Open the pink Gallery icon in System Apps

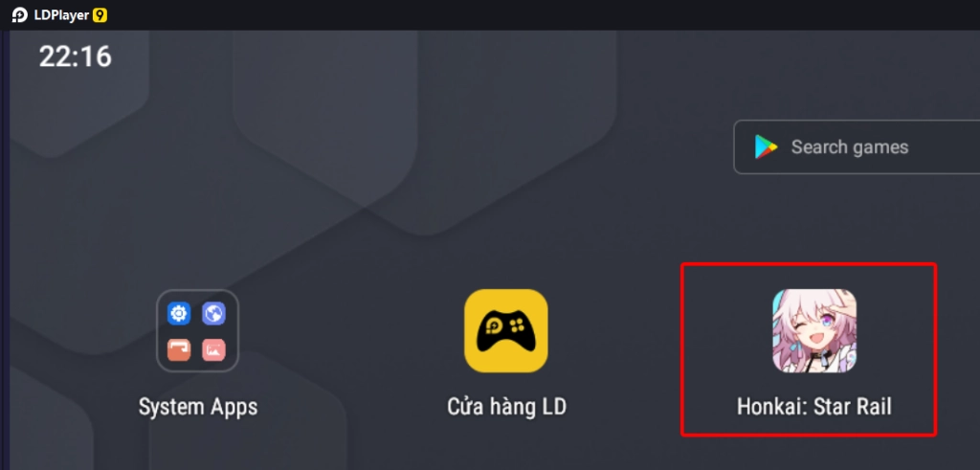coord(213,350)
